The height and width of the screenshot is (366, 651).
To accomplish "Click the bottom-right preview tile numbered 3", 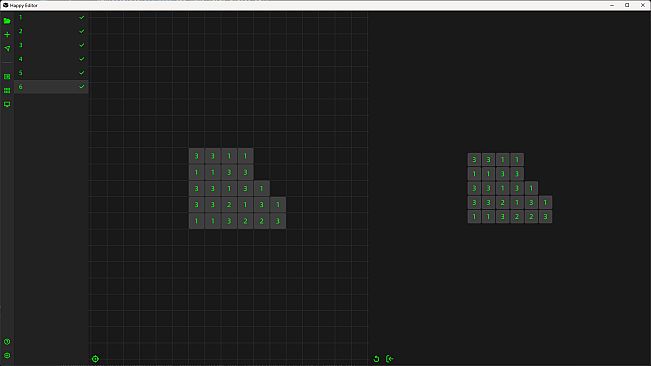I will (x=546, y=217).
